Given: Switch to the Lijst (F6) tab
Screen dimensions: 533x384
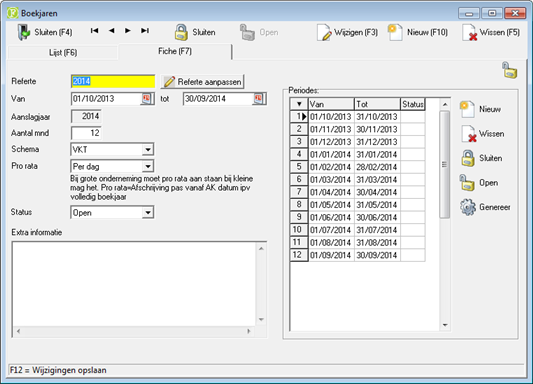Looking at the screenshot, I should click(63, 53).
